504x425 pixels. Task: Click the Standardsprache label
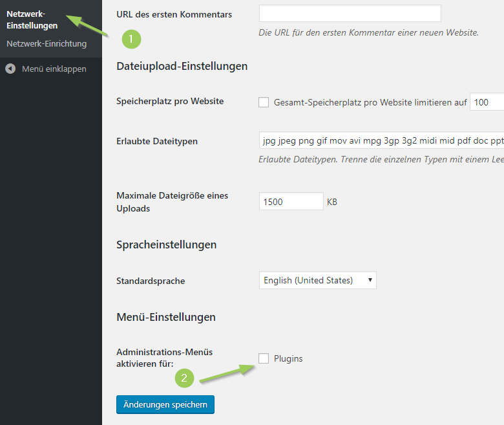151,281
